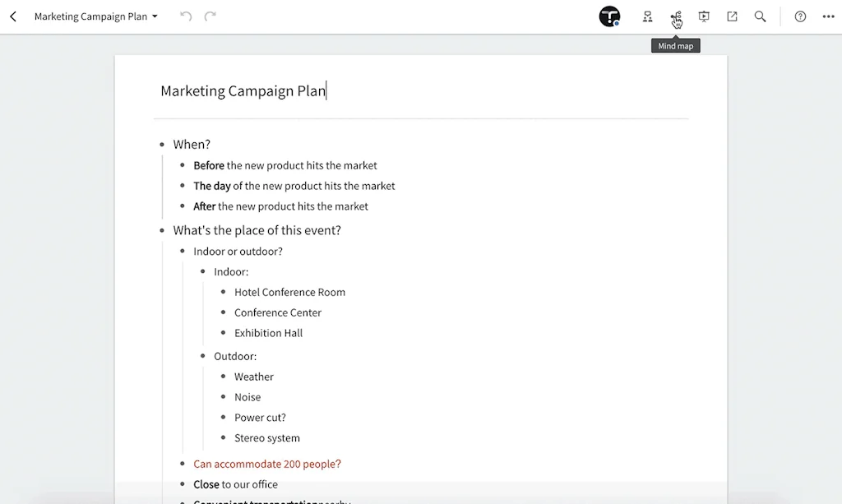The height and width of the screenshot is (504, 842).
Task: Collapse the "When?" bullet
Action: pos(162,145)
